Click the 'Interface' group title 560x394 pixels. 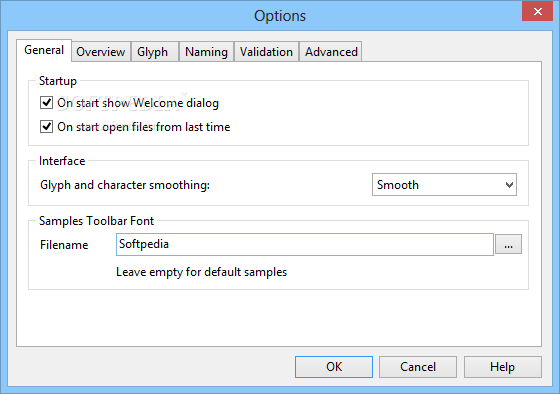click(62, 161)
